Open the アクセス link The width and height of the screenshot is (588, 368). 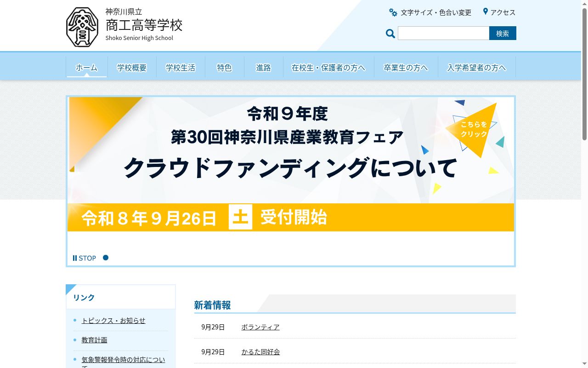point(503,12)
